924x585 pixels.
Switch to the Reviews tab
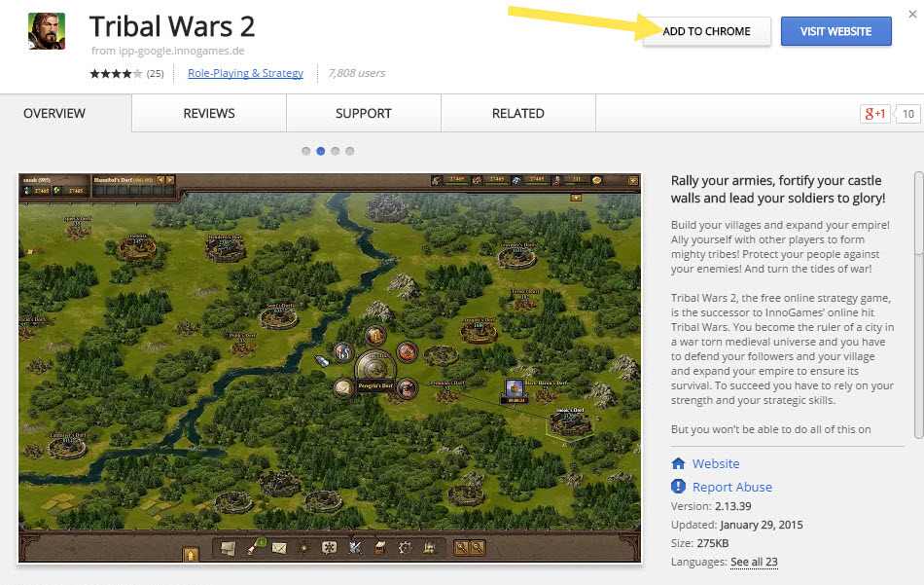click(209, 113)
